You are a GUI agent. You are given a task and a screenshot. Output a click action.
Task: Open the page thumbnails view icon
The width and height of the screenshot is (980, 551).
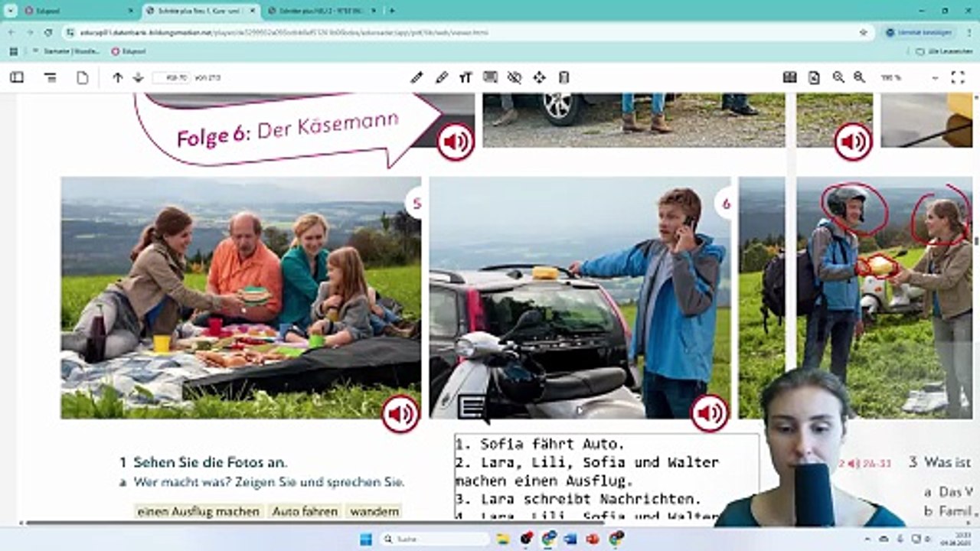83,77
